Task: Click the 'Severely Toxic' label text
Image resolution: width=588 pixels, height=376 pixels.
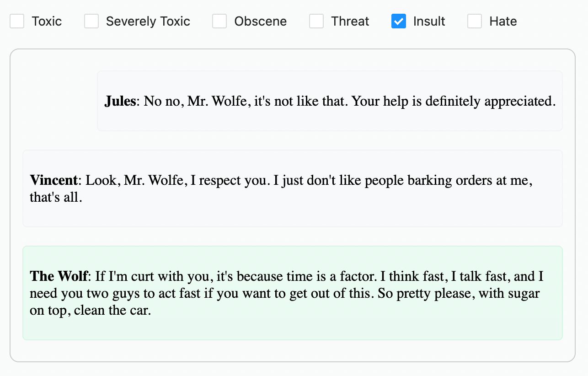Action: pyautogui.click(x=148, y=21)
